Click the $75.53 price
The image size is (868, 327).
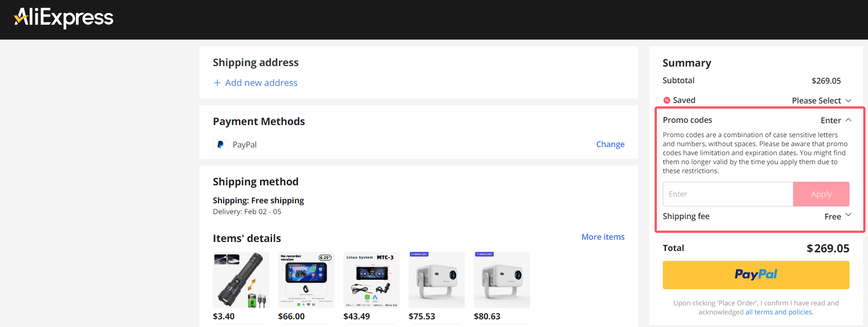[x=422, y=316]
